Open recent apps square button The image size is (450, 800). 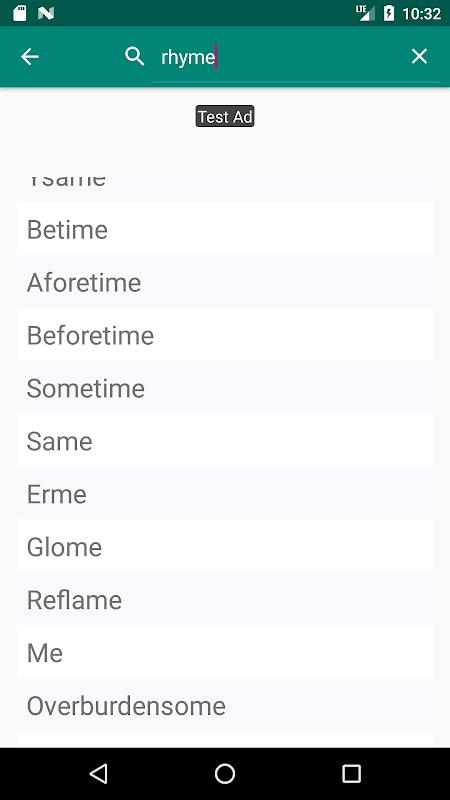pyautogui.click(x=351, y=773)
